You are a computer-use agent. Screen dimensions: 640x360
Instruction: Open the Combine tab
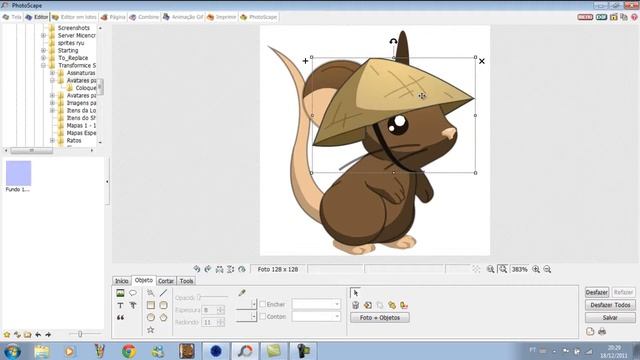click(x=144, y=17)
